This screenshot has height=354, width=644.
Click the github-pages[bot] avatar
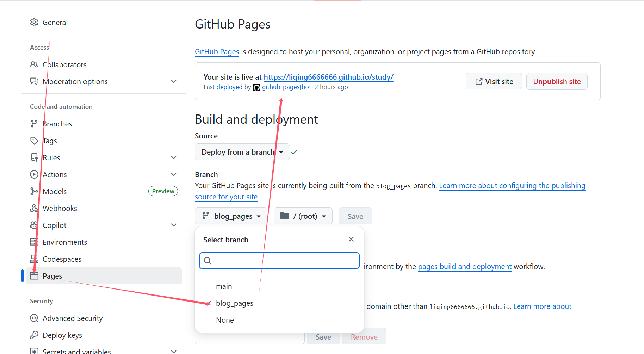coord(256,87)
